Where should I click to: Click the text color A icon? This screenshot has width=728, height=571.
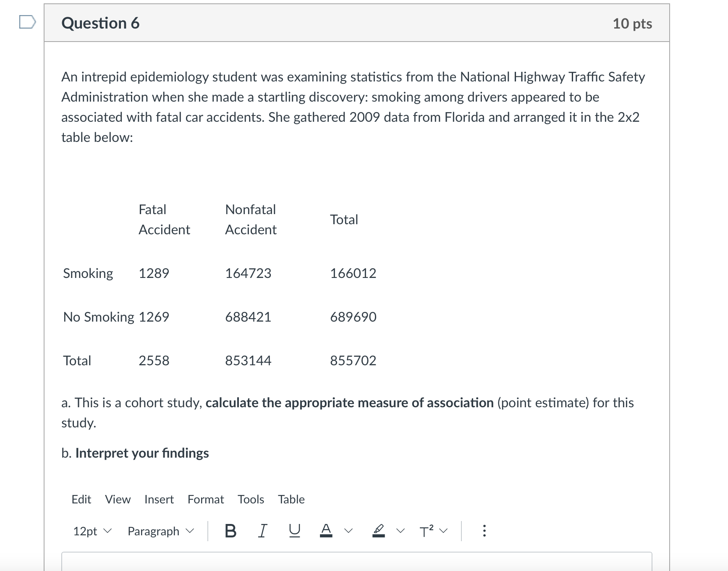pyautogui.click(x=326, y=531)
